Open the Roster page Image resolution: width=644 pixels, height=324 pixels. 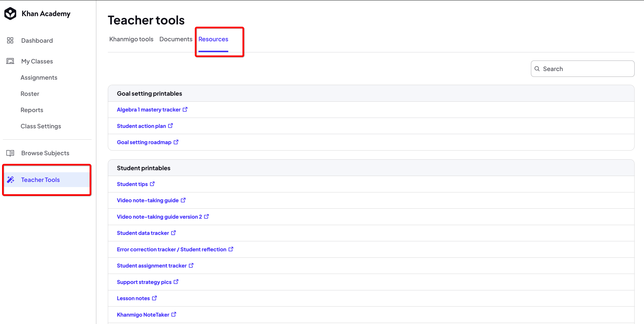pos(30,94)
